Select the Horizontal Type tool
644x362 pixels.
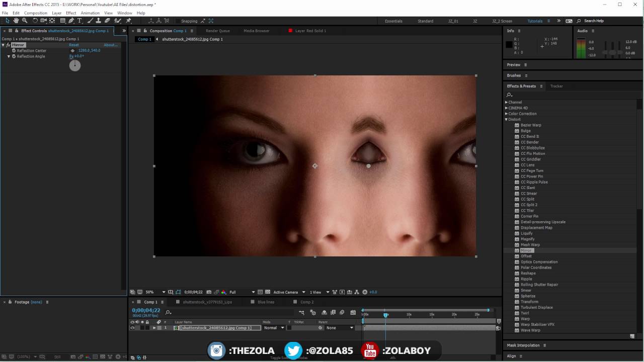79,21
